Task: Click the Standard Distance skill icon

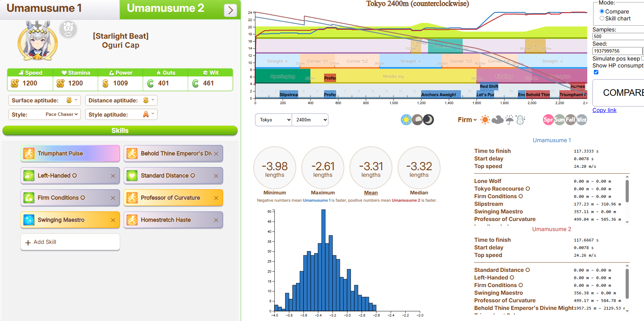Action: pos(132,176)
